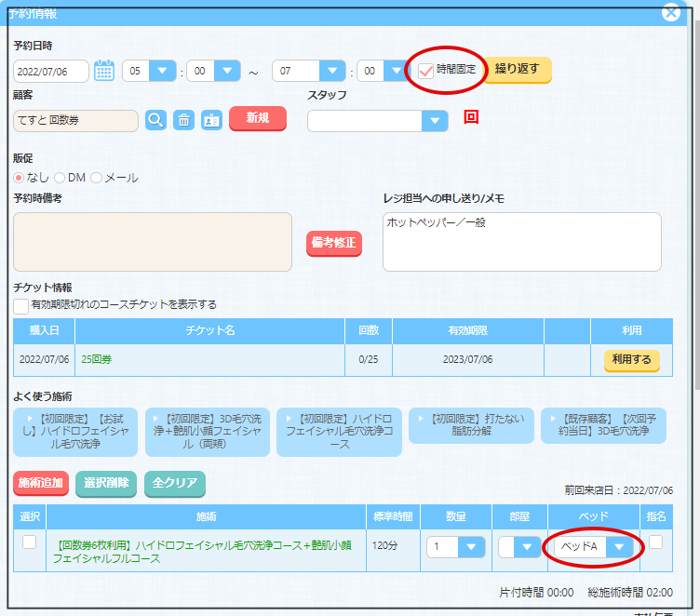Toggle the 時間固定 checkbox
This screenshot has width=700, height=616.
[426, 71]
